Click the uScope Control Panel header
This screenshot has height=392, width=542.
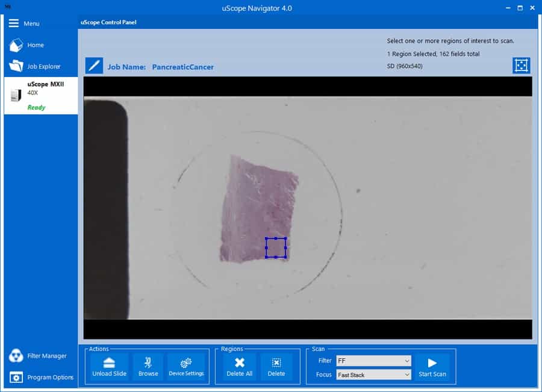[108, 23]
